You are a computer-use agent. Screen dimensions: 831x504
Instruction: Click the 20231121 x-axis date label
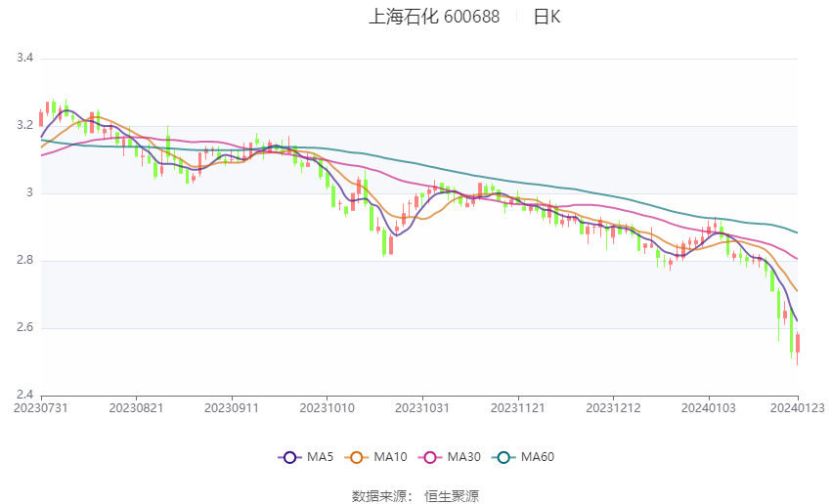(x=518, y=408)
